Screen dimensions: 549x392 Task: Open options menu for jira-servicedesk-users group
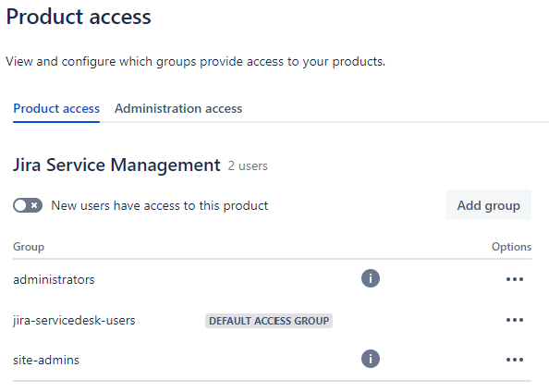(x=515, y=320)
